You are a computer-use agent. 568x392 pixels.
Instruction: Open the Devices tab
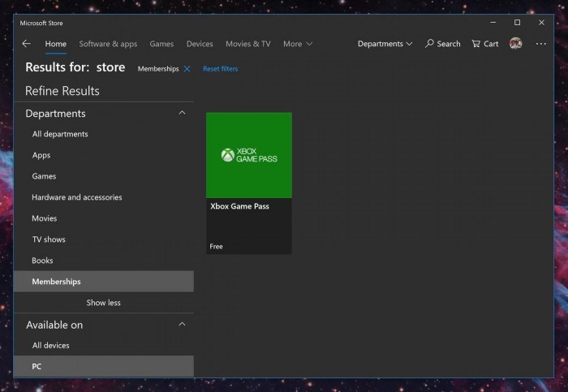pos(200,44)
